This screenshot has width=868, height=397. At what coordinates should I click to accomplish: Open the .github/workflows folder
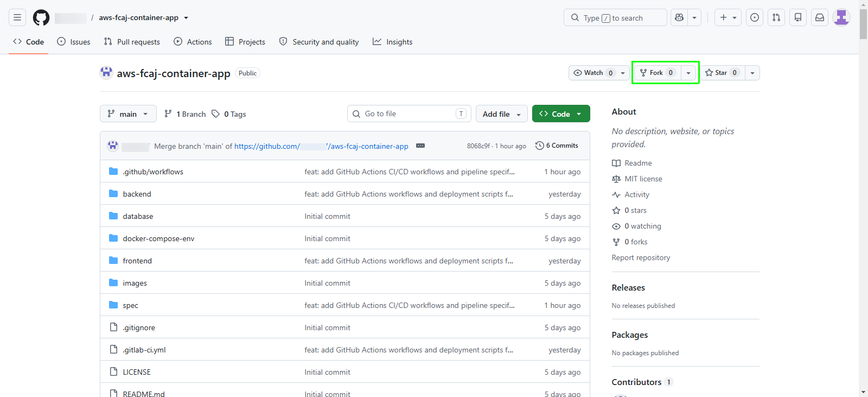coord(153,172)
